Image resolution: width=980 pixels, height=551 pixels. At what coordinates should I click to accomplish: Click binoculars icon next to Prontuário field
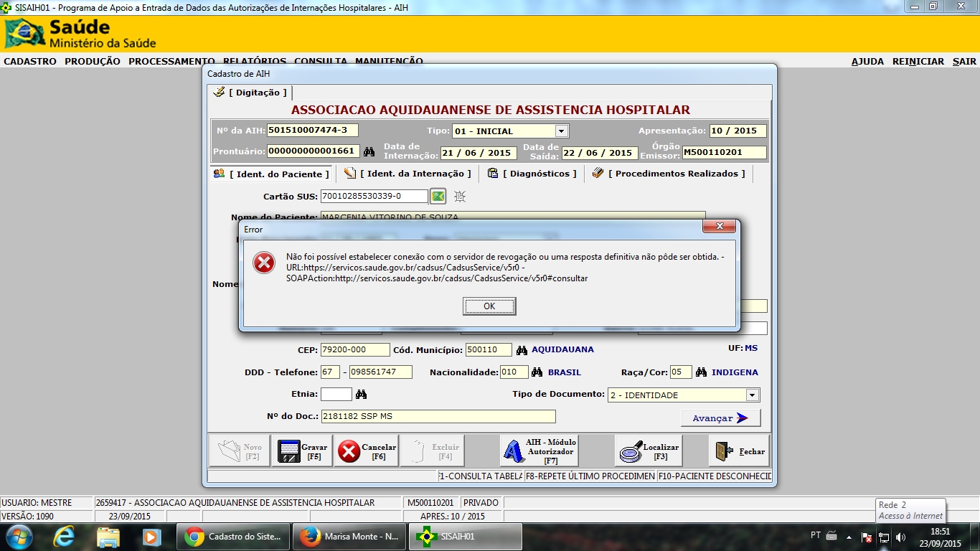(369, 152)
